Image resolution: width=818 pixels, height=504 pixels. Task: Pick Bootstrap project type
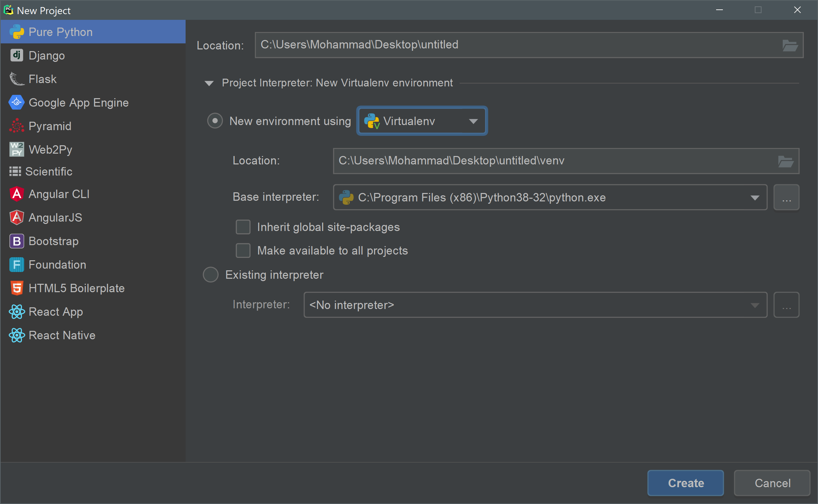point(93,241)
